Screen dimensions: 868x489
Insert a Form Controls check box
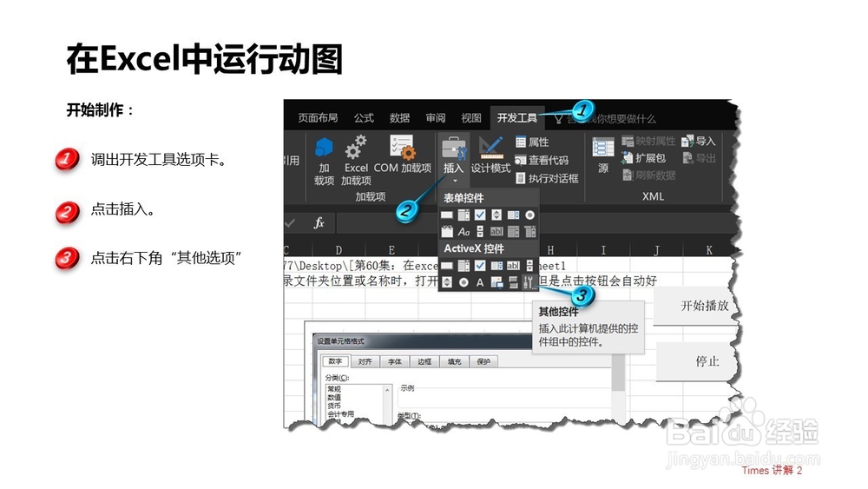pyautogui.click(x=480, y=215)
